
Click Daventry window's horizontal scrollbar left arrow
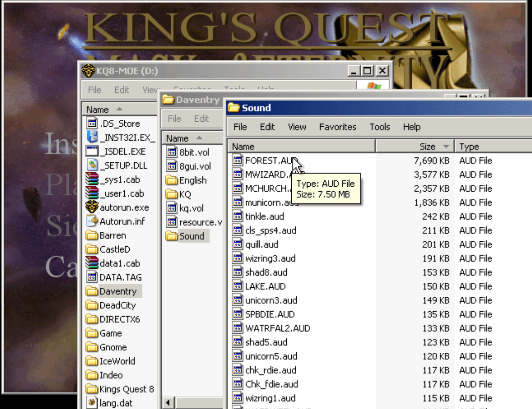(168, 402)
